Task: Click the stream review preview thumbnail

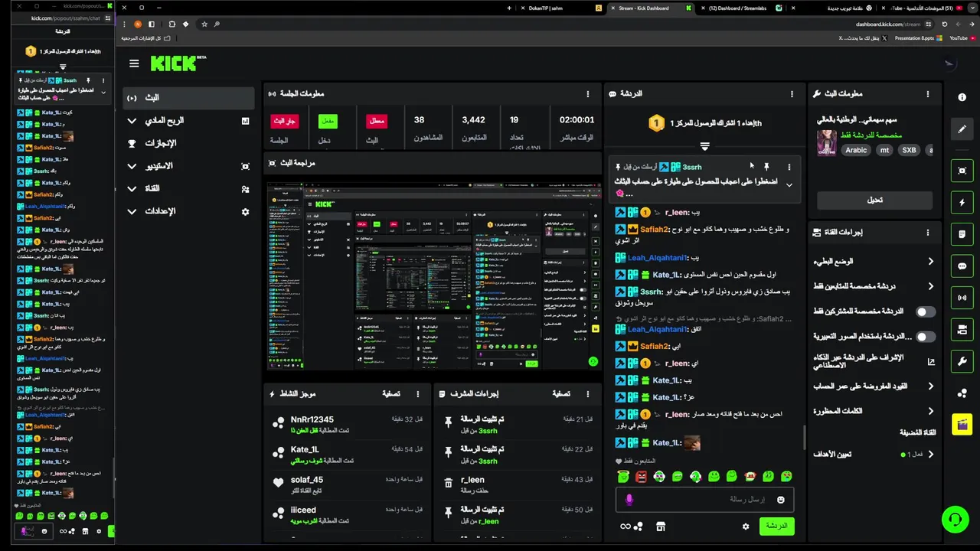Action: point(433,276)
